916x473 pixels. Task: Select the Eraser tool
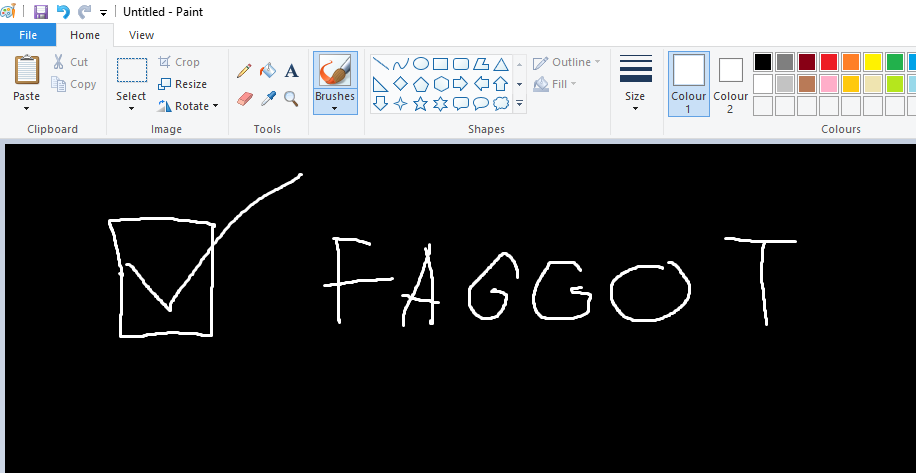244,98
